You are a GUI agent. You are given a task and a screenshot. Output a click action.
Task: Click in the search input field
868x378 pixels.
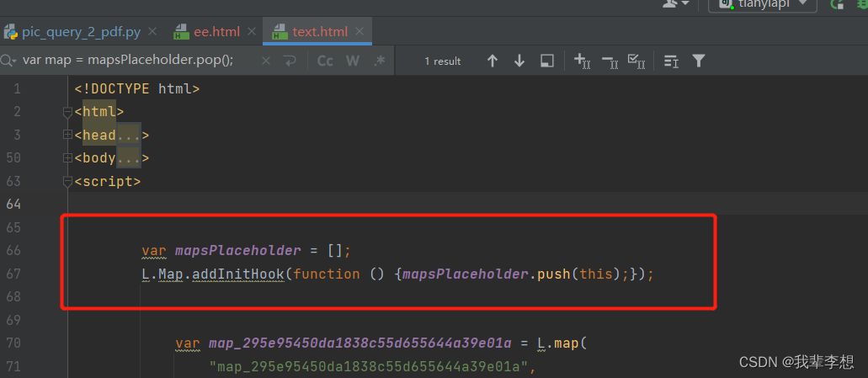click(135, 61)
